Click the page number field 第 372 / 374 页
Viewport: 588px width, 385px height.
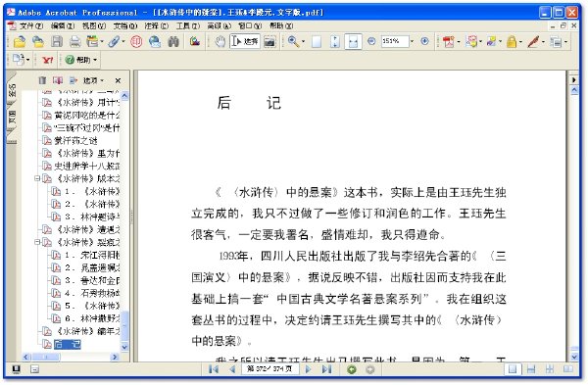pos(269,369)
